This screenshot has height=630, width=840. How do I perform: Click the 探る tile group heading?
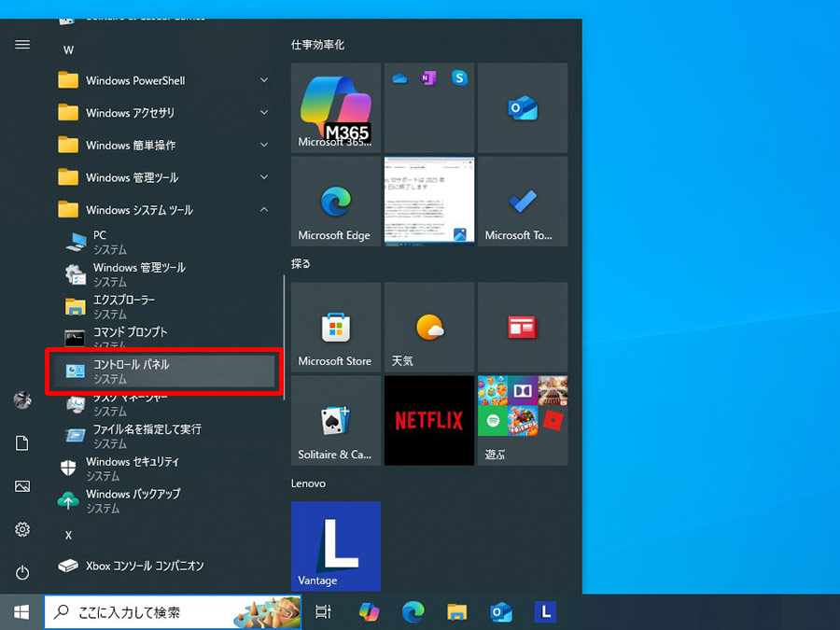[301, 263]
